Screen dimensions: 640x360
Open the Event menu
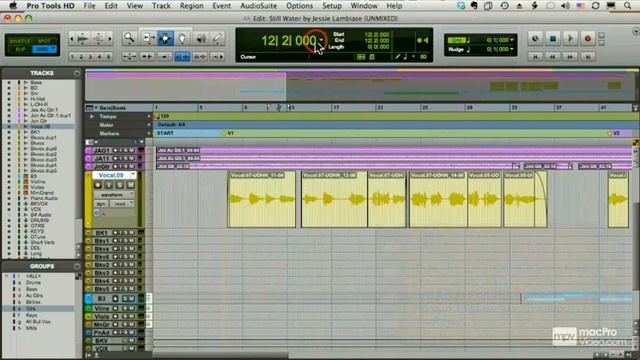click(222, 6)
